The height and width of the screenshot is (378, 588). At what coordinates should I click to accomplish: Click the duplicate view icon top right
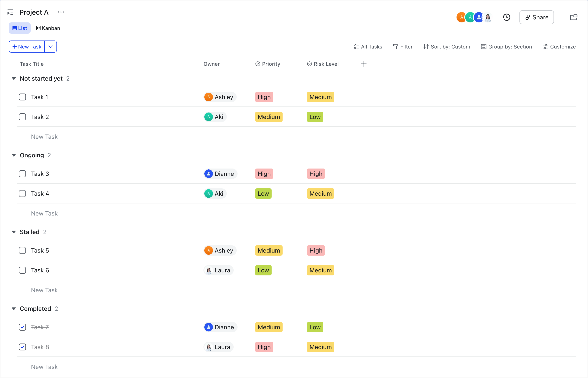(574, 17)
